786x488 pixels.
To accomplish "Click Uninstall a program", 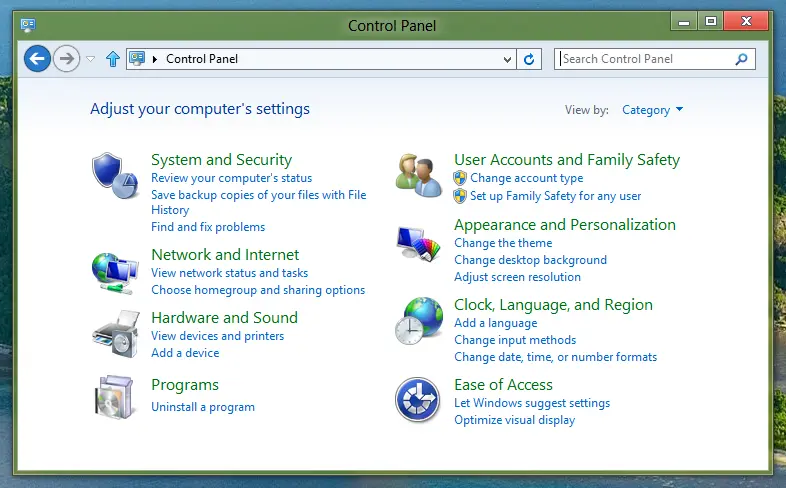I will (203, 407).
